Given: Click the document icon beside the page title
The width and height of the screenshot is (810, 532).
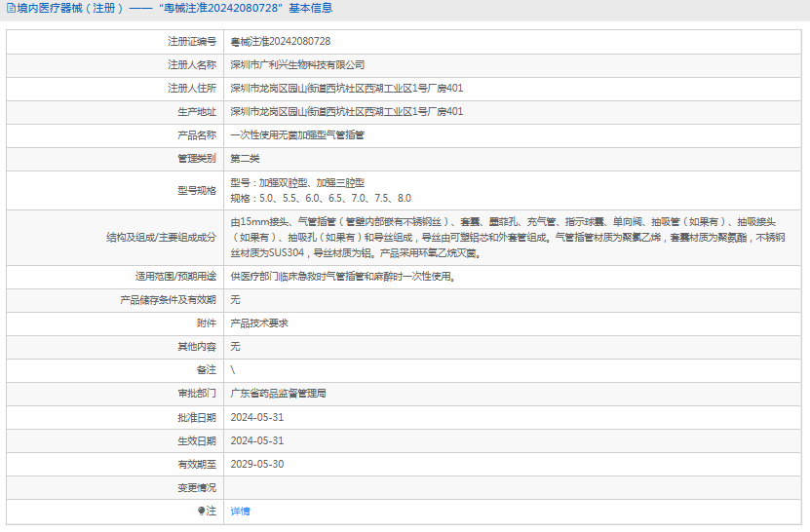Looking at the screenshot, I should 11,8.
